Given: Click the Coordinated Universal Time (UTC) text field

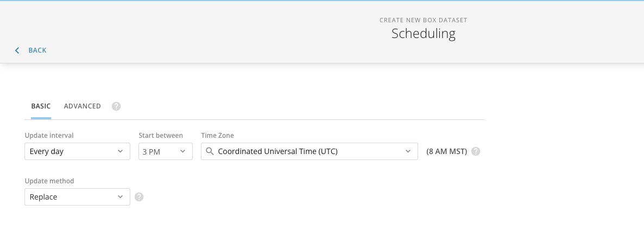Looking at the screenshot, I should click(x=310, y=151).
